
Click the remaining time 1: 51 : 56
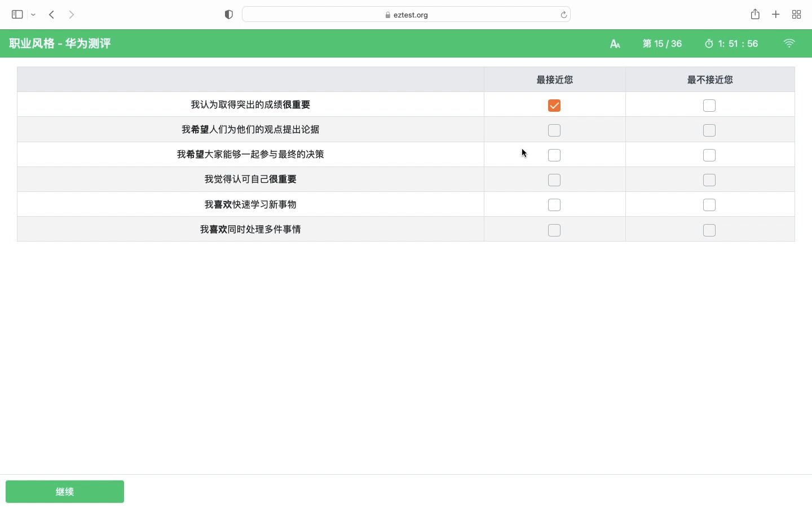pos(738,43)
